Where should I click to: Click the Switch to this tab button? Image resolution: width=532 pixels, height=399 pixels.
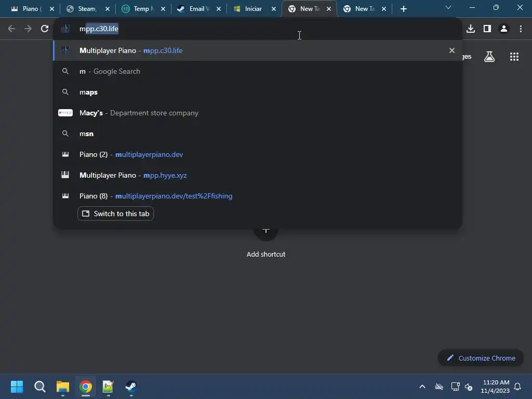(x=115, y=214)
